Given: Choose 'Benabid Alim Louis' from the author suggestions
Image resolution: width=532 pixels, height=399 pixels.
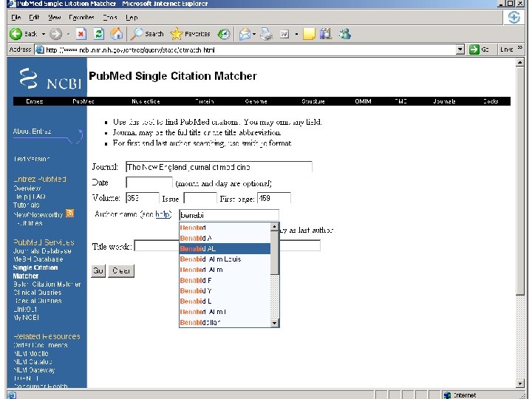Looking at the screenshot, I should click(225, 259).
